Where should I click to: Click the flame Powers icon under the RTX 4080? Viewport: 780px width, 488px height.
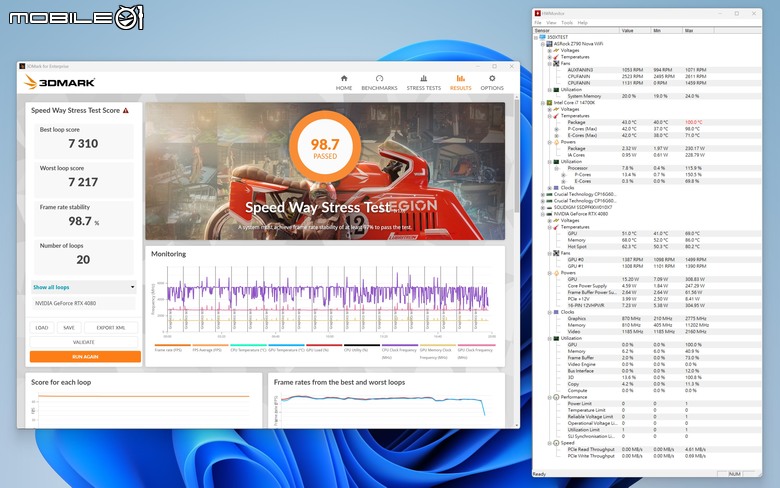556,273
